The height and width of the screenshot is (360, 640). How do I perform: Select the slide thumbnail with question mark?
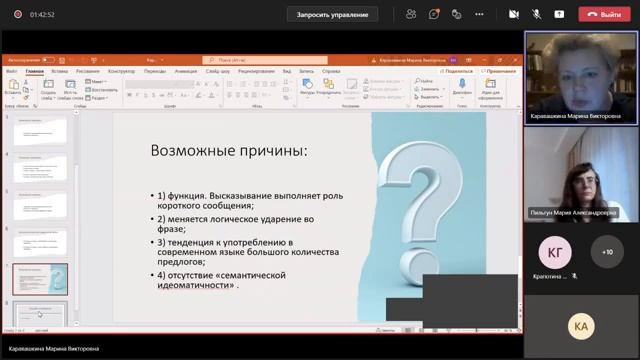(x=40, y=279)
